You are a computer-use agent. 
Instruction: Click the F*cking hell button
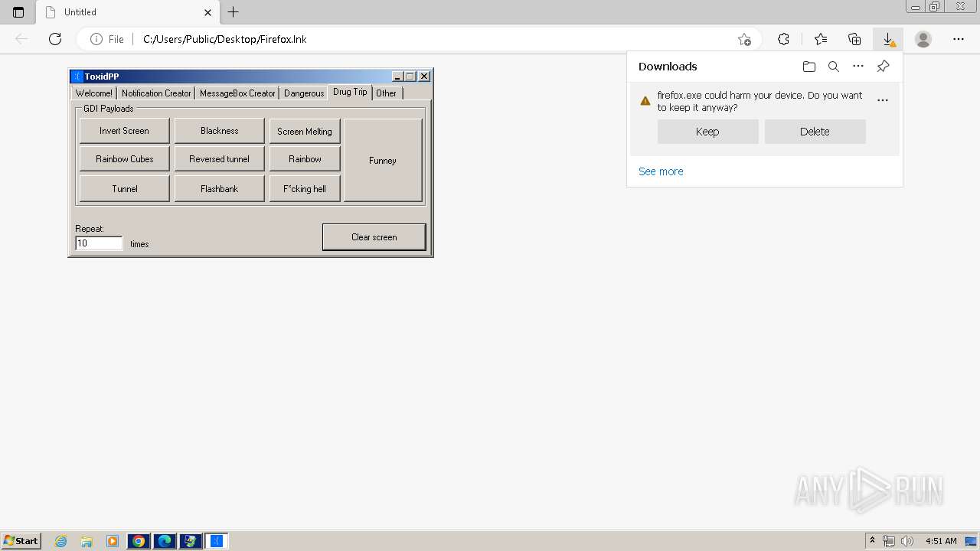tap(305, 189)
